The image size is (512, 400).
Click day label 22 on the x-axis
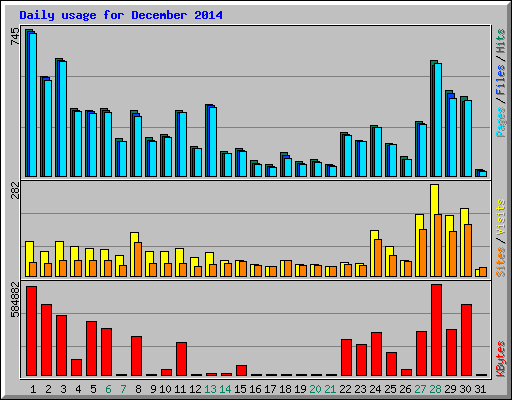(x=345, y=389)
